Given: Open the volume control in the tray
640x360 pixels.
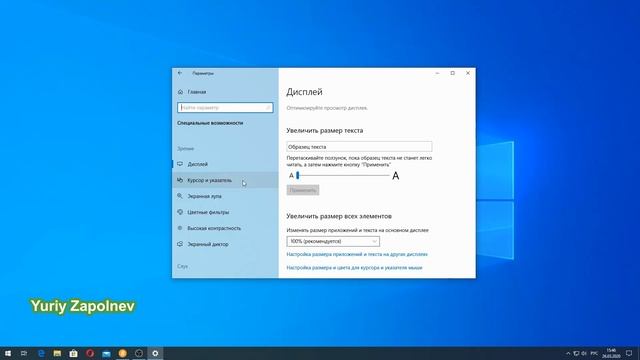Looking at the screenshot, I should 584,353.
